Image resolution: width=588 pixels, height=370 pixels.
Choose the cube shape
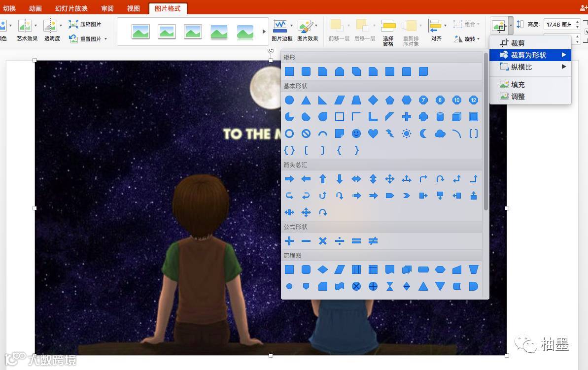click(x=457, y=117)
